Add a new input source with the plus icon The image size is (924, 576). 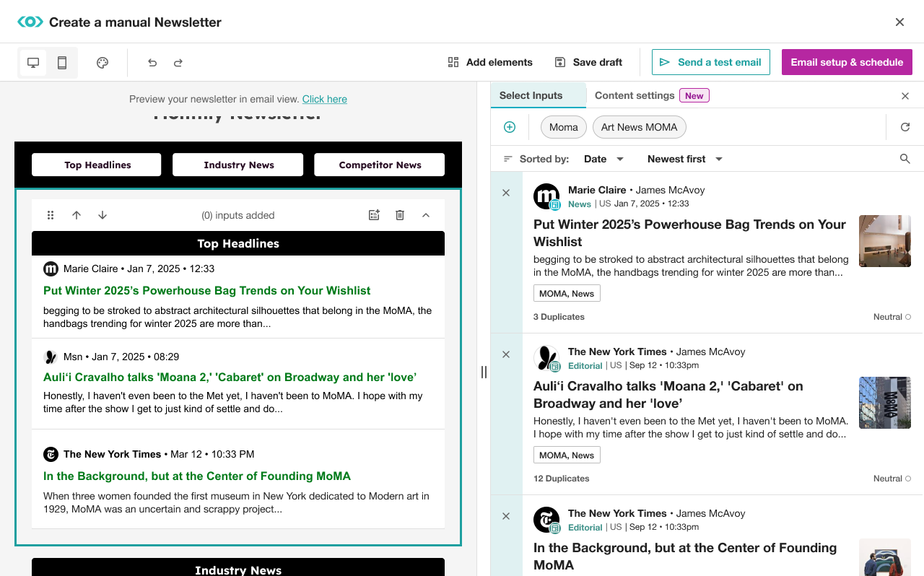pos(510,126)
